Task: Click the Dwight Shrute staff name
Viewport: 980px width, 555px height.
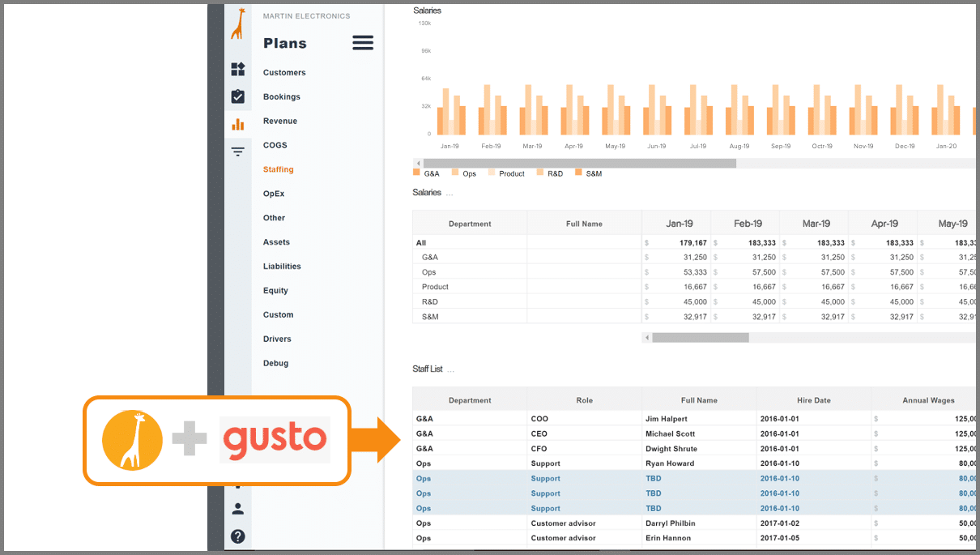Action: pyautogui.click(x=671, y=449)
